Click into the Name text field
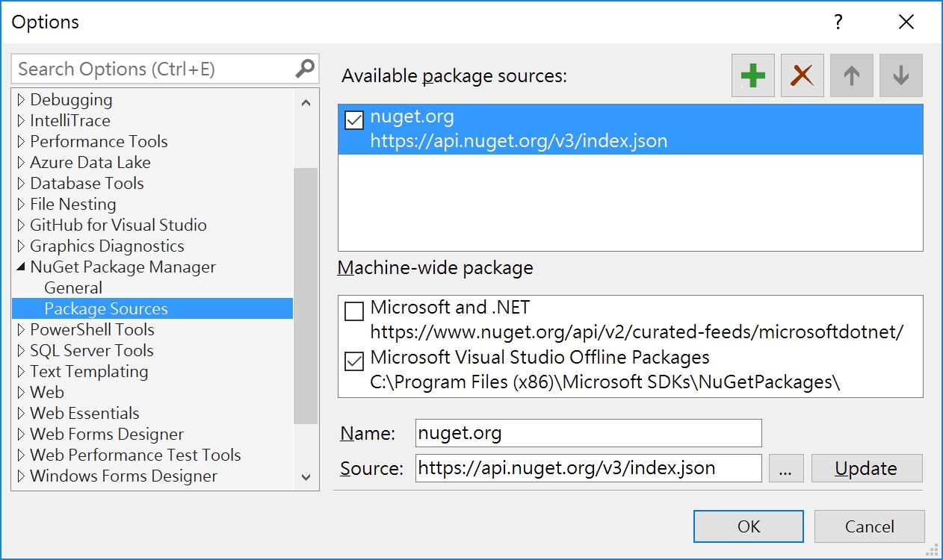The width and height of the screenshot is (943, 560). click(587, 433)
